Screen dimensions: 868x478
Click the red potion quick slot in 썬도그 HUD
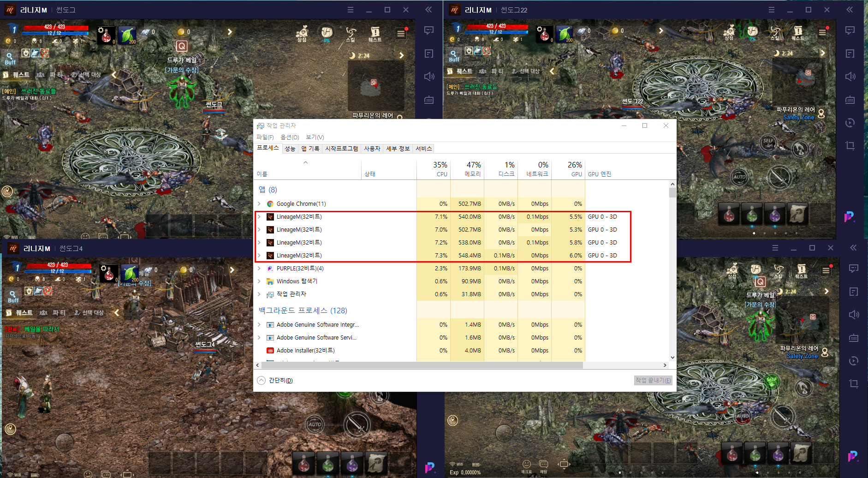[106, 35]
